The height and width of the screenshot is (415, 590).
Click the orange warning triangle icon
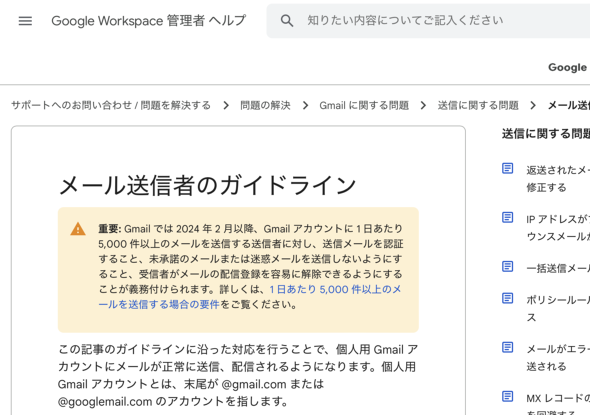coord(78,229)
